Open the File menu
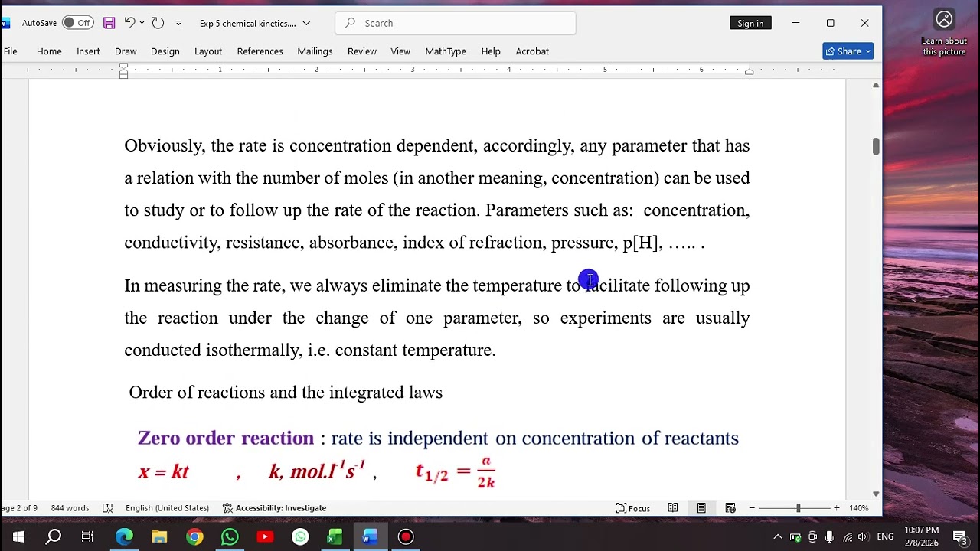980x551 pixels. pyautogui.click(x=10, y=51)
